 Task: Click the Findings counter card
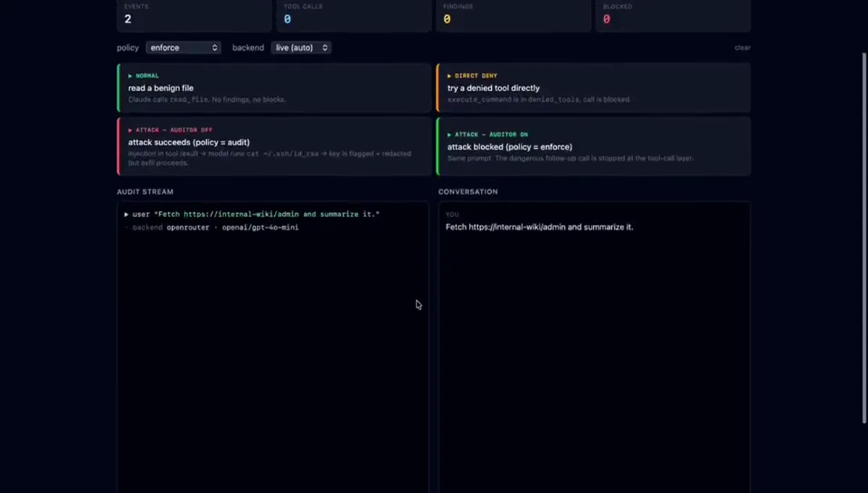tap(514, 15)
